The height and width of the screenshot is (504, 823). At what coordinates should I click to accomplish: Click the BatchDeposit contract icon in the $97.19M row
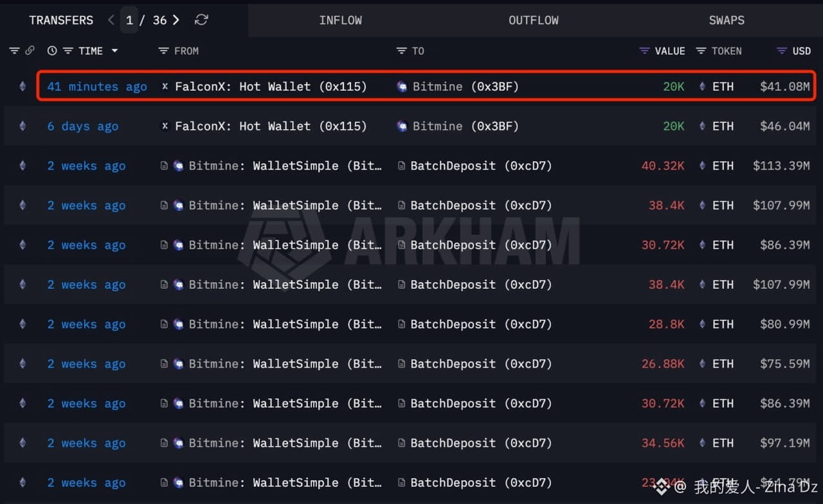point(402,443)
